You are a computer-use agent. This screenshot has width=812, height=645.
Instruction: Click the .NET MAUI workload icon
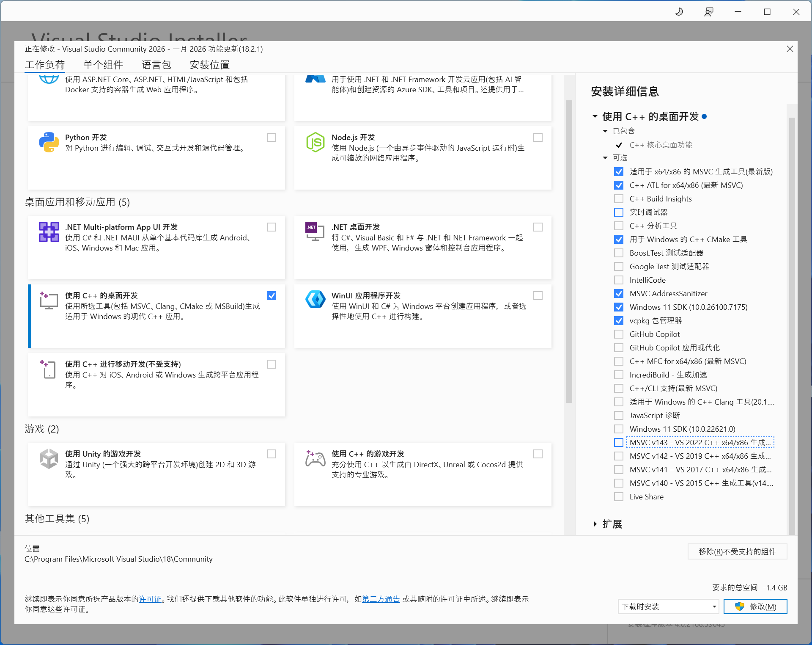(x=49, y=232)
